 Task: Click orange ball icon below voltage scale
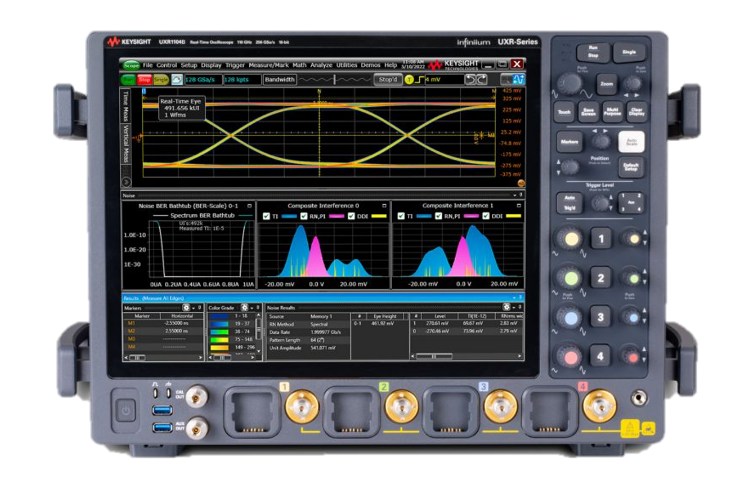click(521, 183)
